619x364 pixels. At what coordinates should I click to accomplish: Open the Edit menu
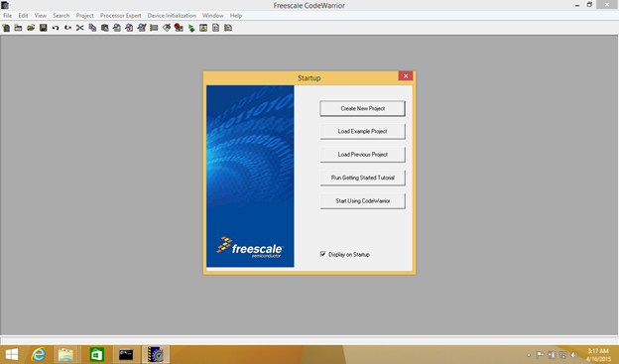[23, 16]
